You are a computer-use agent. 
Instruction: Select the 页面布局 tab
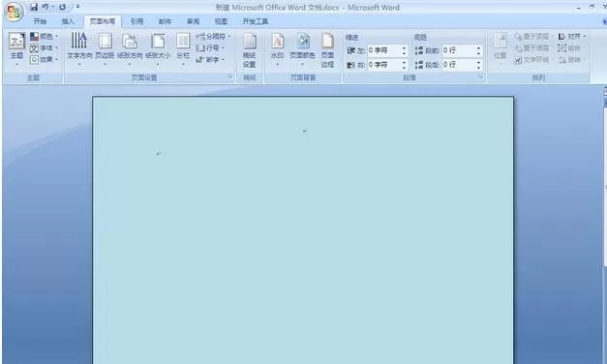[x=103, y=21]
